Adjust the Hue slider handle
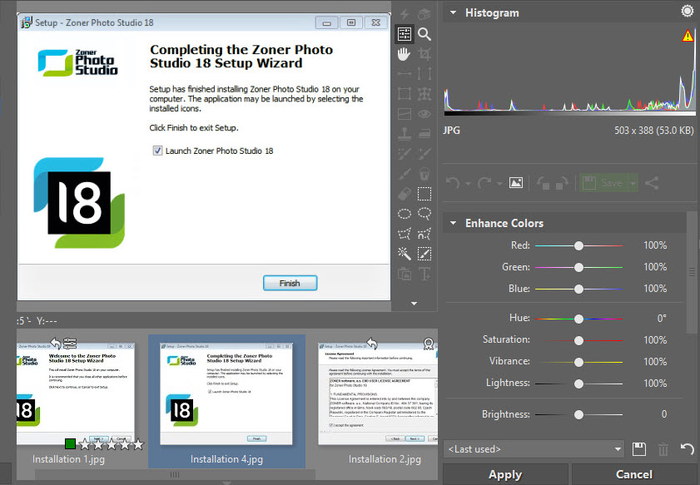 click(x=579, y=319)
